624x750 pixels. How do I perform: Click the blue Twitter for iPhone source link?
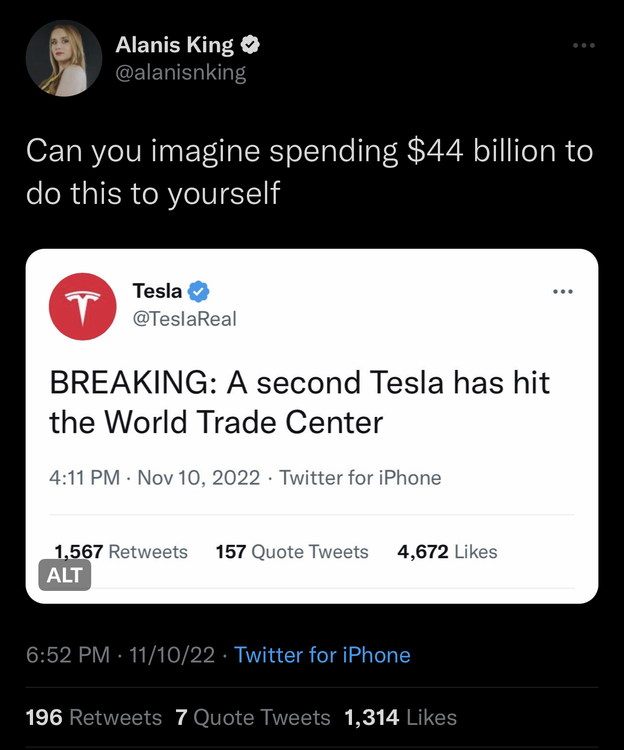coord(322,655)
